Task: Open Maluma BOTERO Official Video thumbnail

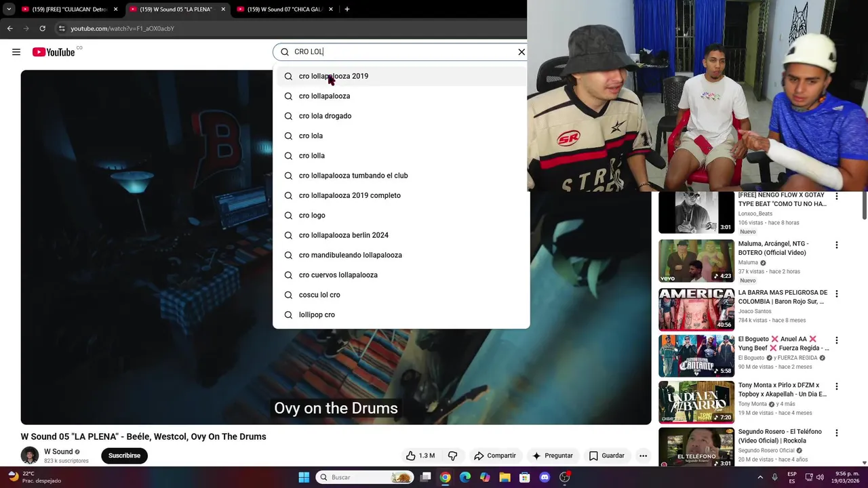Action: pos(696,261)
